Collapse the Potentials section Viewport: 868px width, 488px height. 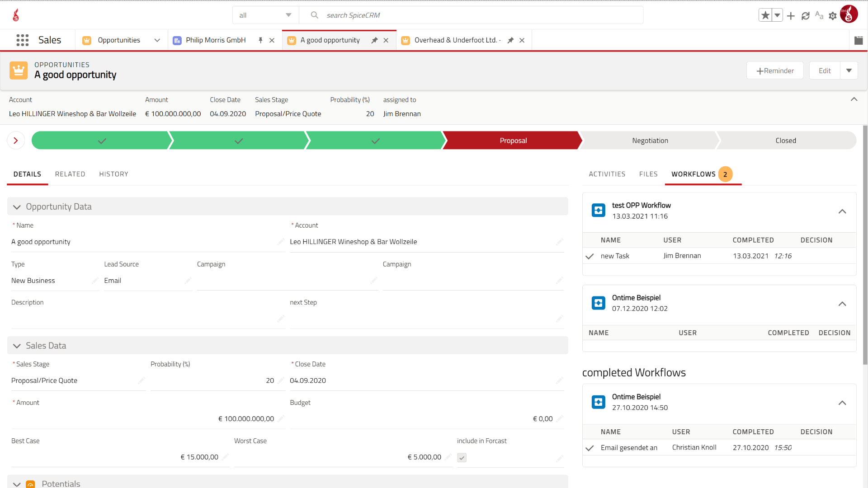pos(17,484)
